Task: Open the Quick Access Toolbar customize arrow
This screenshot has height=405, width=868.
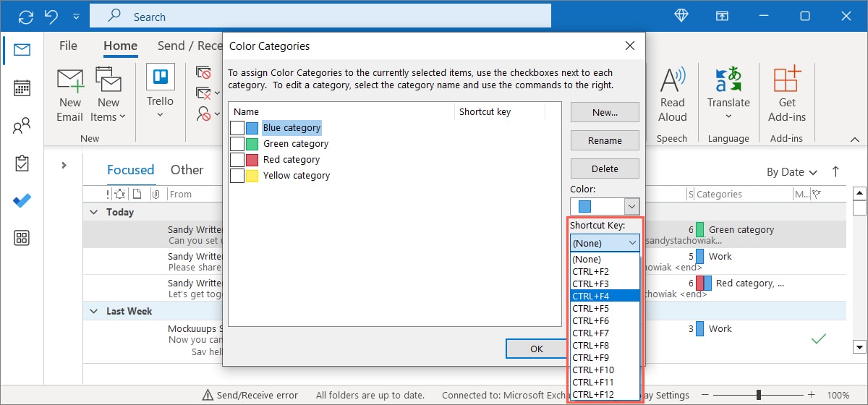Action: (x=77, y=17)
